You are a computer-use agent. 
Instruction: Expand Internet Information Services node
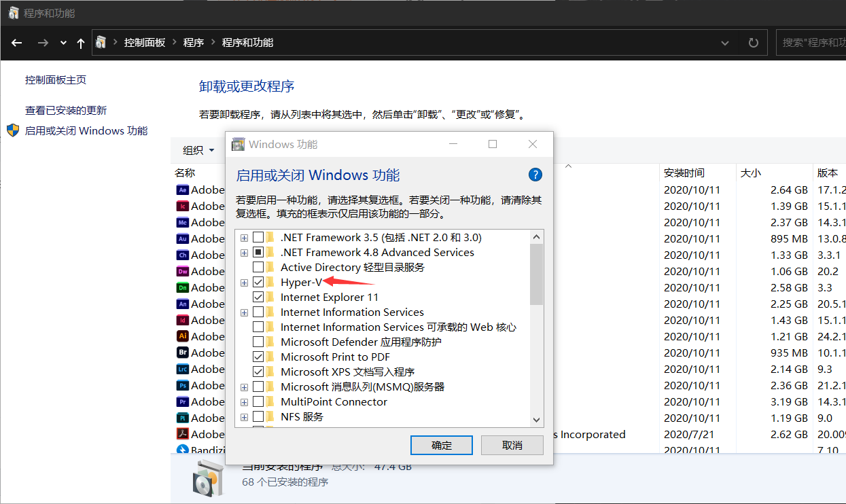click(244, 312)
